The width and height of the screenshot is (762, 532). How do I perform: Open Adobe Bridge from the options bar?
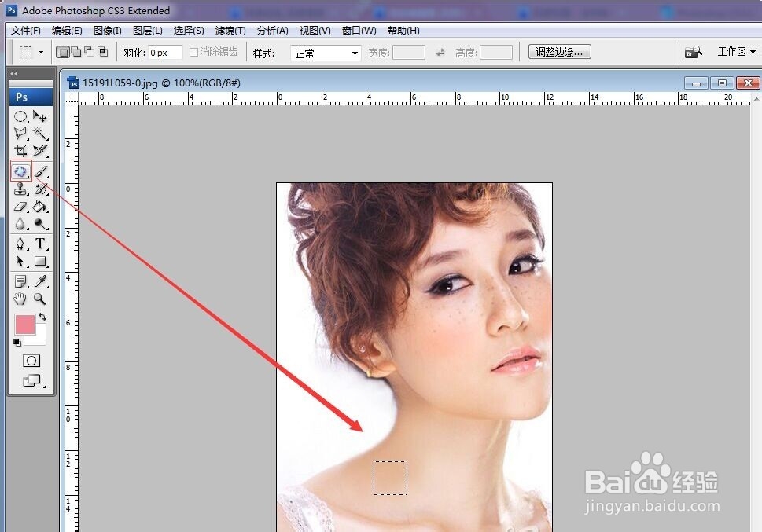[693, 51]
